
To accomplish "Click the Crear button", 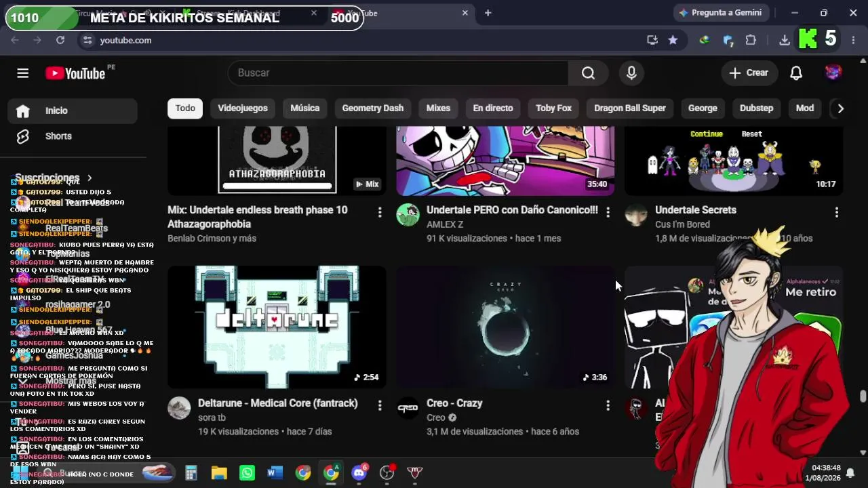I will pyautogui.click(x=749, y=73).
